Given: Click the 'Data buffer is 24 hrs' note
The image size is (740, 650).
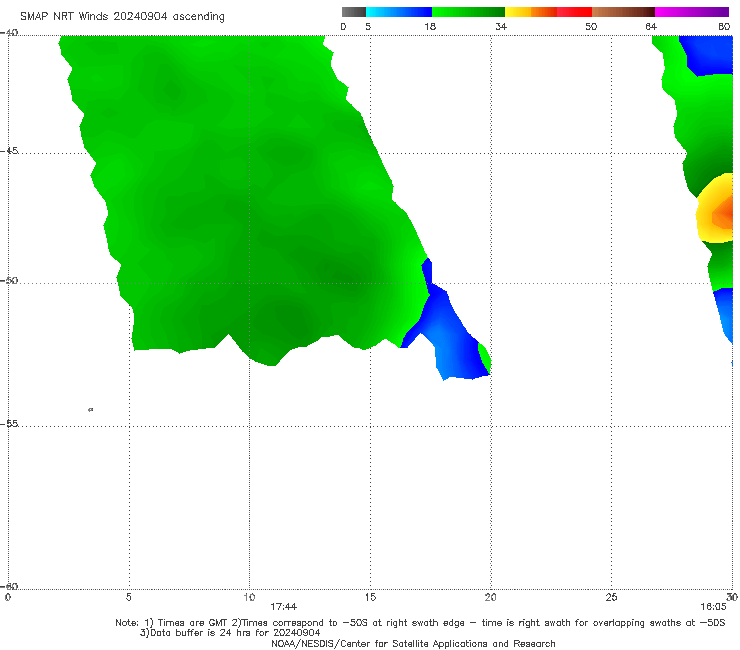Looking at the screenshot, I should [x=230, y=633].
